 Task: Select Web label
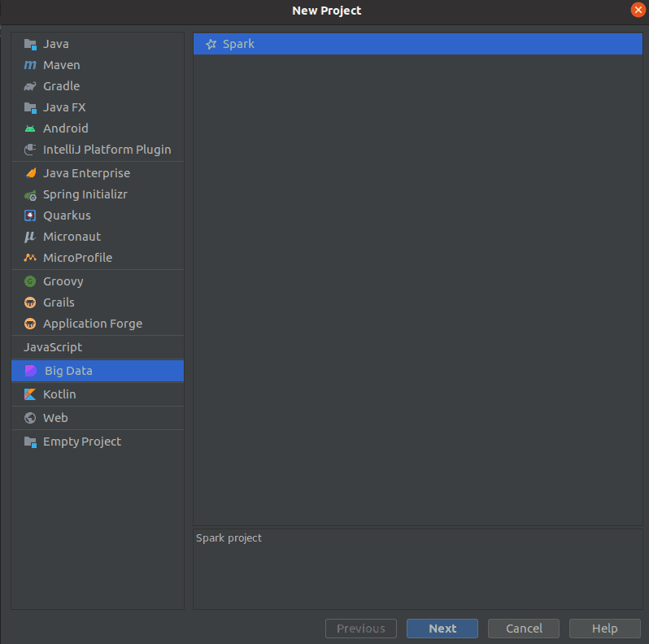(55, 418)
